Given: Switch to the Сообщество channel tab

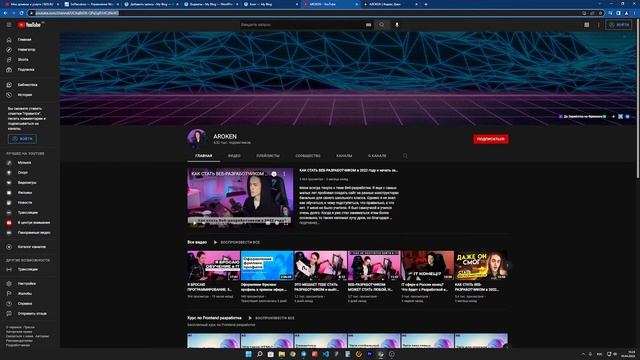Looking at the screenshot, I should pos(308,156).
